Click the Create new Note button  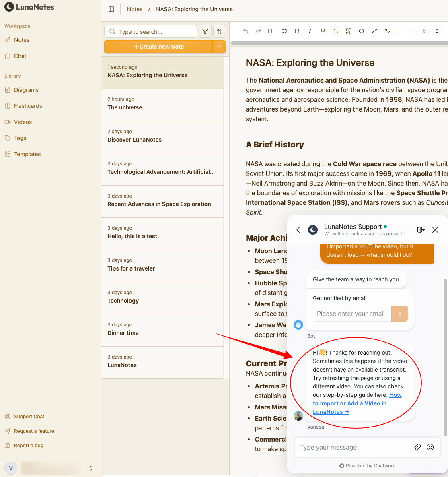coord(158,47)
